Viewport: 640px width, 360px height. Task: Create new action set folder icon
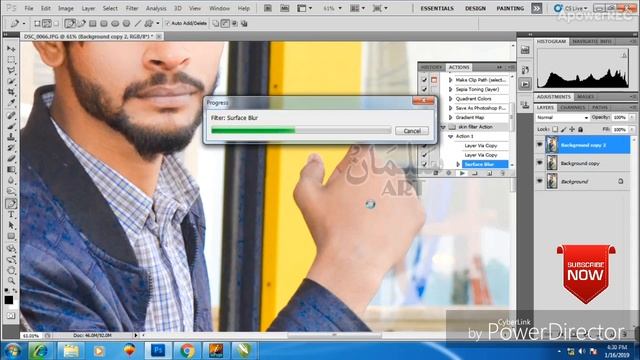(x=475, y=173)
